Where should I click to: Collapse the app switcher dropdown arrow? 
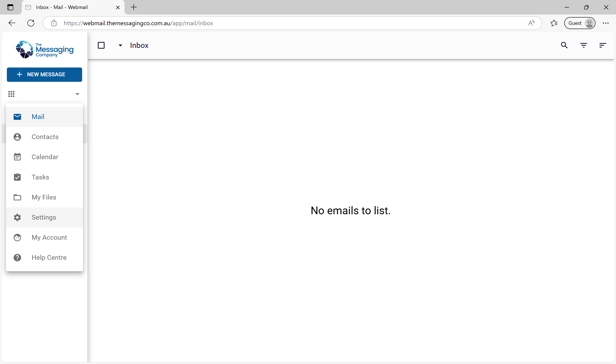77,94
